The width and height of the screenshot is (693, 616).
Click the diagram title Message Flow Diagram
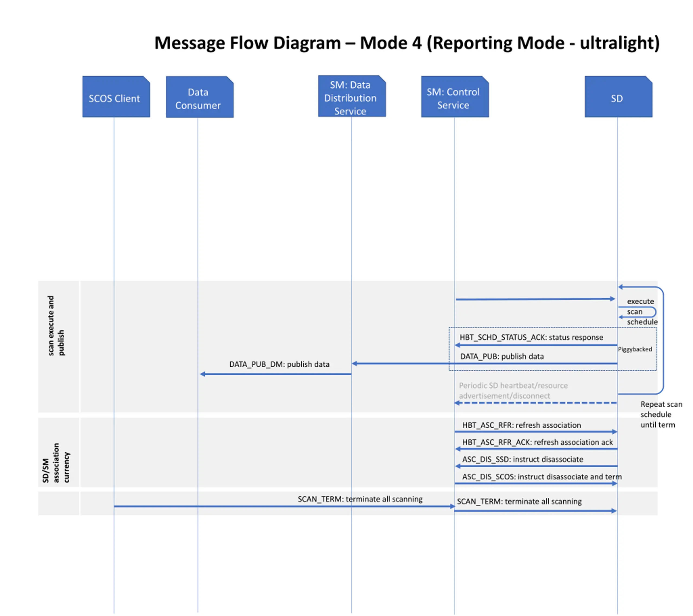point(407,43)
